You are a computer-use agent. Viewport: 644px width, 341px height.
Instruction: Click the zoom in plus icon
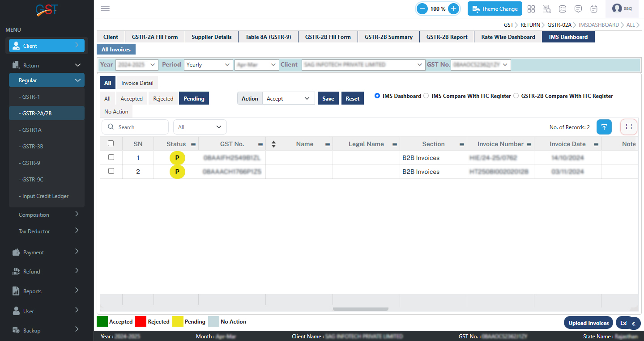(x=453, y=8)
